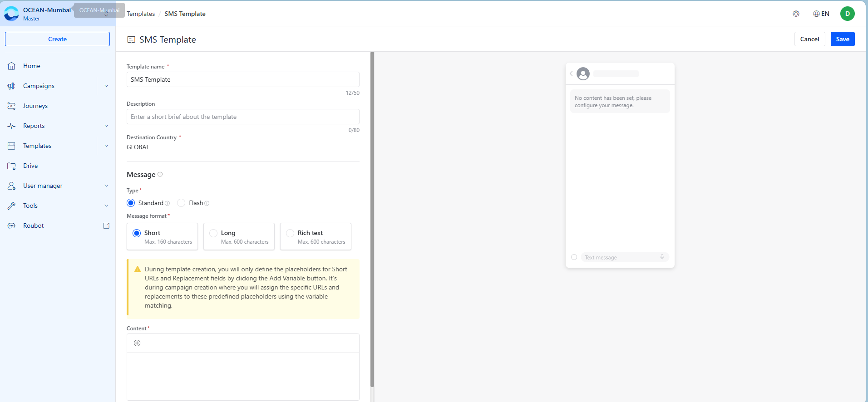Click the preview plus attachment icon

(574, 257)
